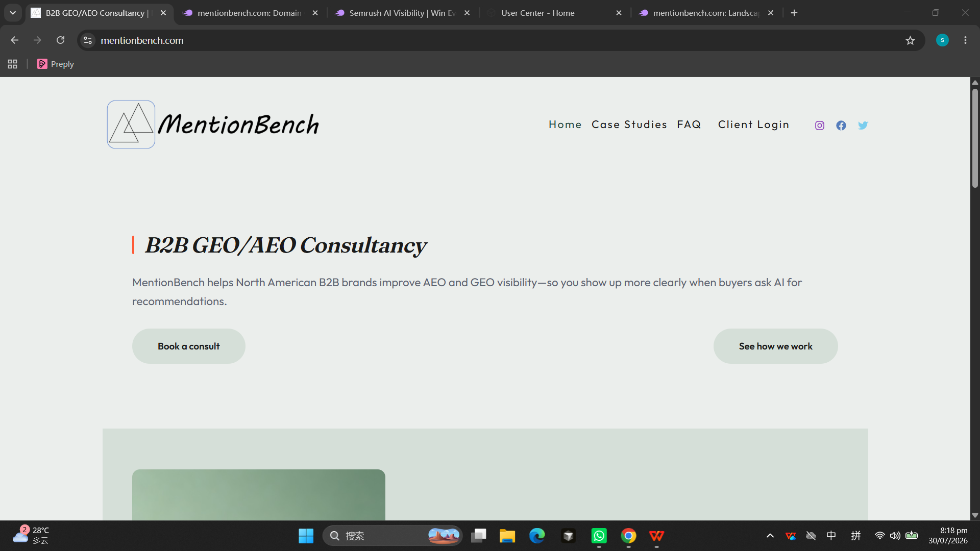Click the scrollbar down arrow
This screenshot has height=551, width=980.
click(x=975, y=515)
